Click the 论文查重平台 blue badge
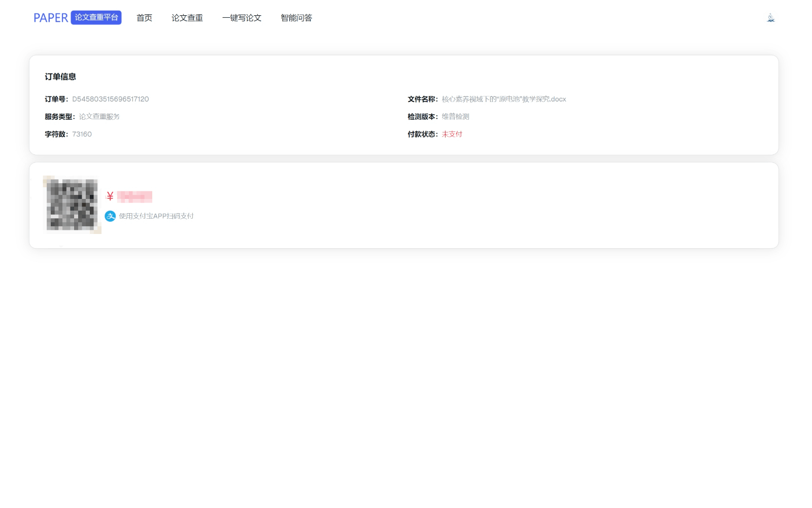 coord(96,18)
